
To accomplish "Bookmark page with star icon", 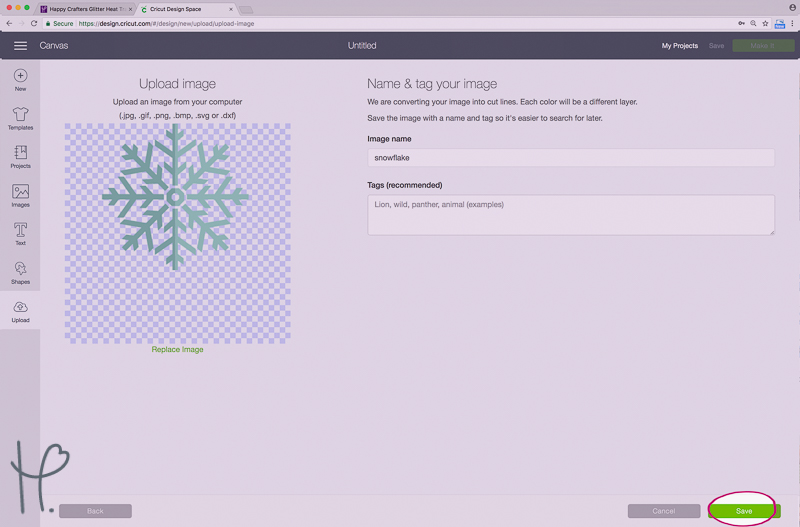I will [765, 23].
